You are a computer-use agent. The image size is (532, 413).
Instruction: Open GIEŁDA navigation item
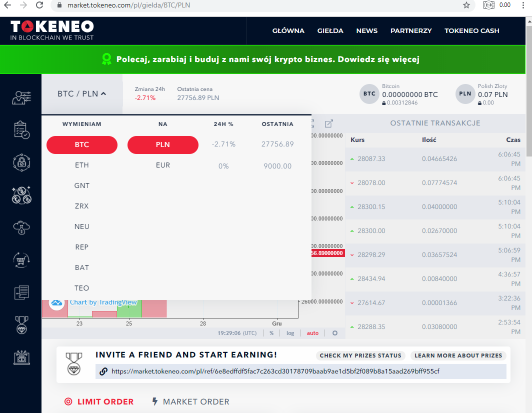pos(330,31)
